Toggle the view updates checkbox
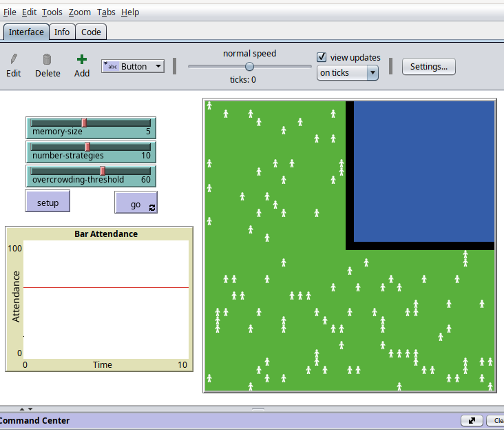504x445 pixels. (x=322, y=57)
